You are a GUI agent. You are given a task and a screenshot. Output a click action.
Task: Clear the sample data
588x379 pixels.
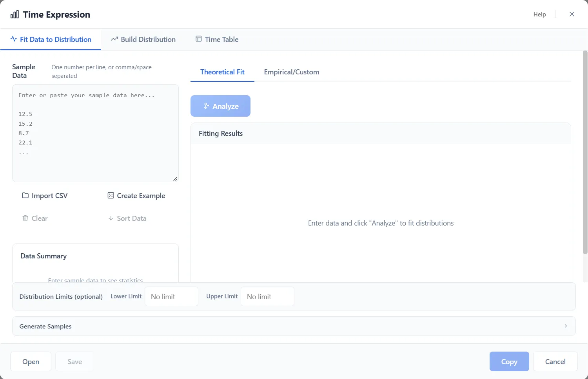[35, 218]
